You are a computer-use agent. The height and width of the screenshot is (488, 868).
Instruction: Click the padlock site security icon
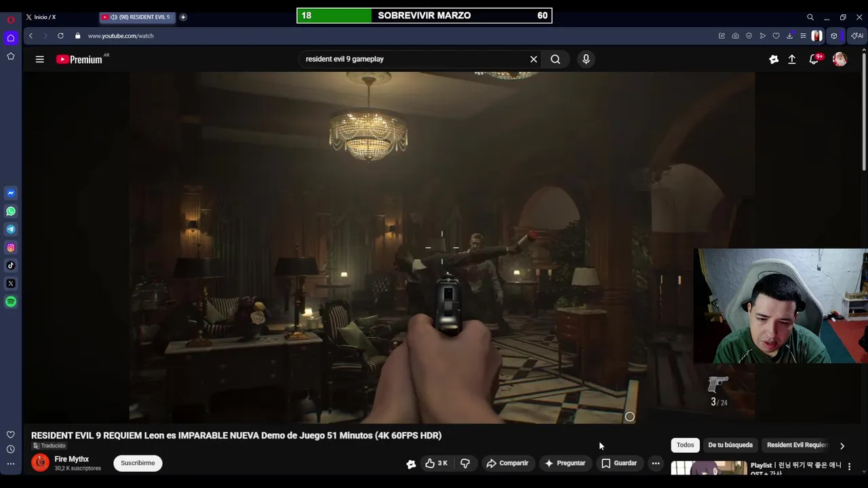tap(77, 36)
